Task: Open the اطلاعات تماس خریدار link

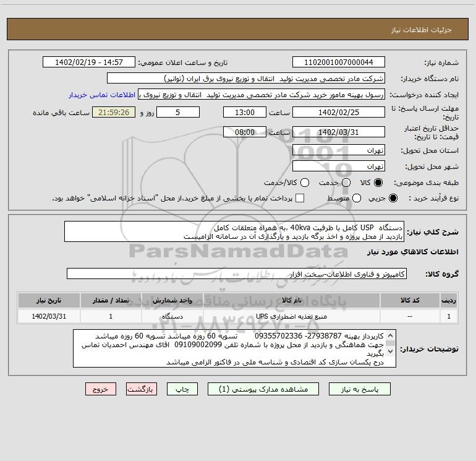Action: 102,95
